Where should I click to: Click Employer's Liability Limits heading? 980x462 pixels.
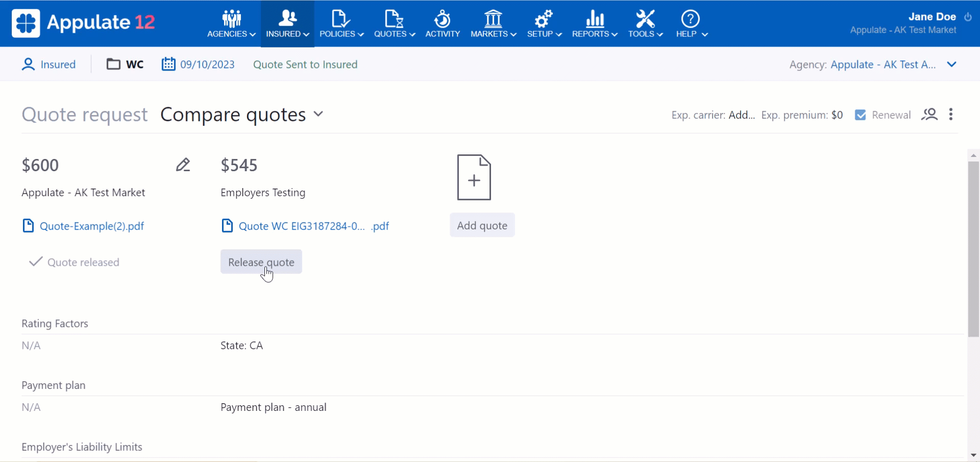click(x=82, y=447)
